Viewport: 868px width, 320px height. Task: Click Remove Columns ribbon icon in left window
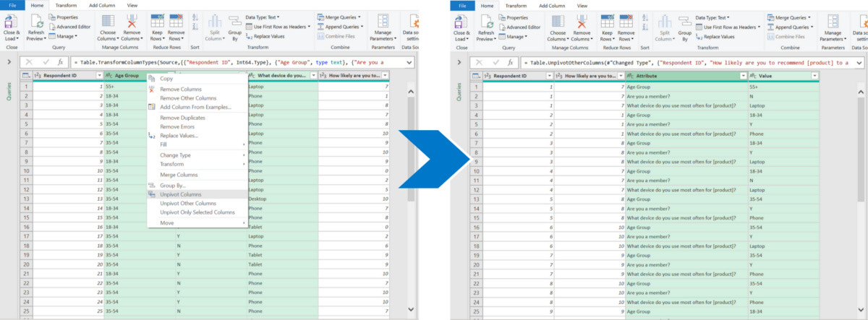pos(132,21)
